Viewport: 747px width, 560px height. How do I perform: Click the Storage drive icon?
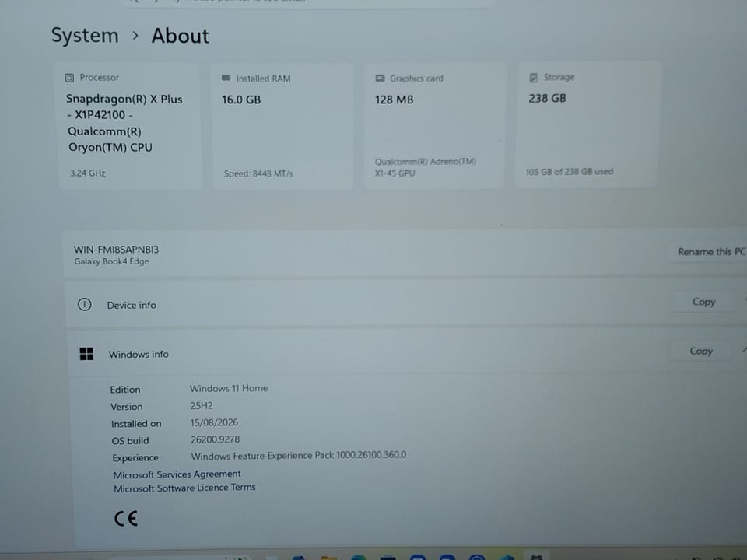point(534,78)
